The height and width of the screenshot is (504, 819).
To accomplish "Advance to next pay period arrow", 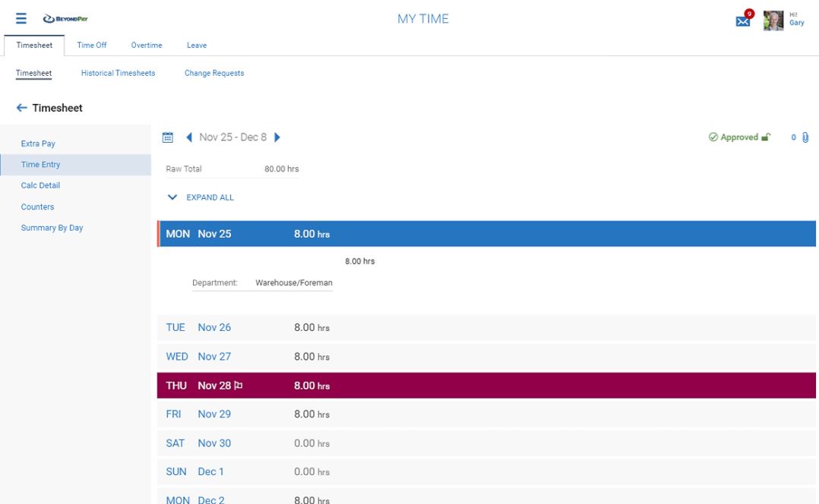I will pyautogui.click(x=277, y=137).
